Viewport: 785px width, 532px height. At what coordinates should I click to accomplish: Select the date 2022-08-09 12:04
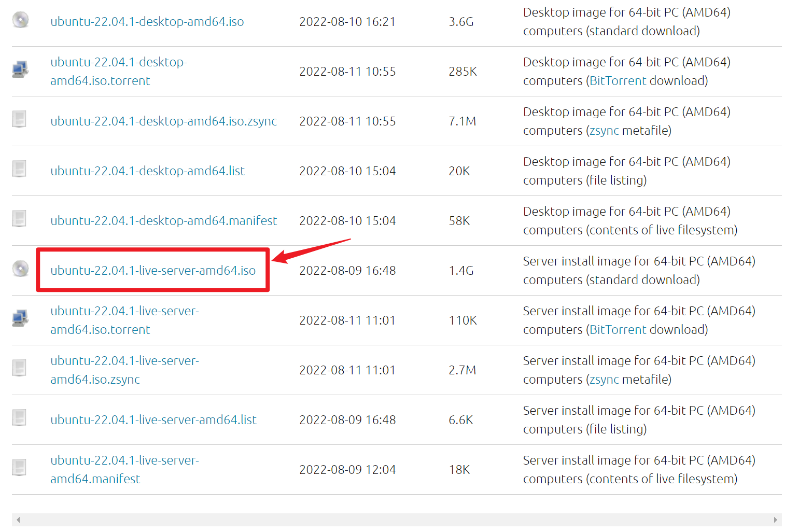point(347,470)
